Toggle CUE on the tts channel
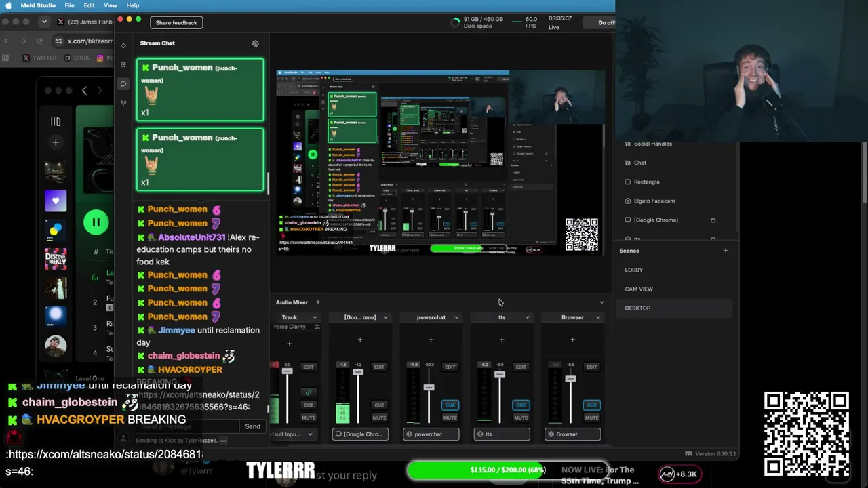Screen dimensions: 868x488 click(x=521, y=405)
